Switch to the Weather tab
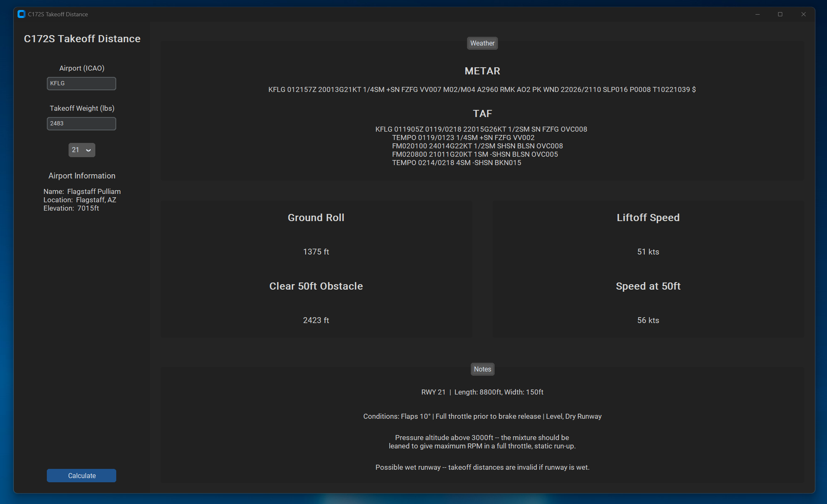The height and width of the screenshot is (504, 827). (x=482, y=43)
